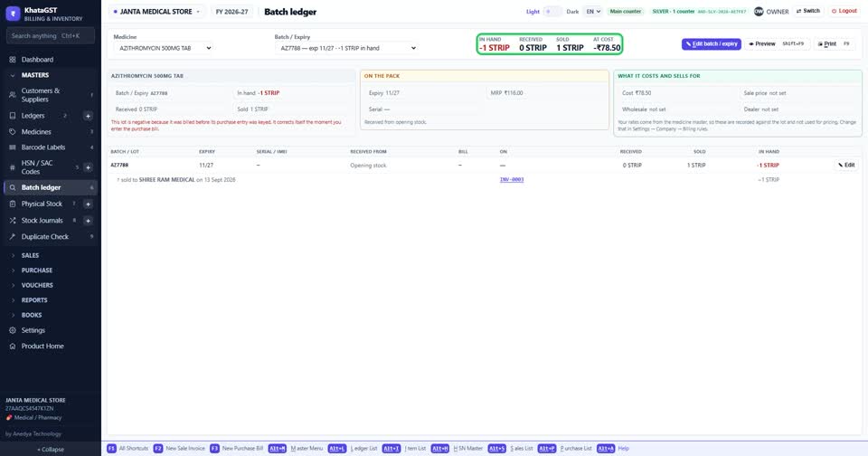The height and width of the screenshot is (456, 868).
Task: Add a new Physical Stock entry with plus
Action: (x=88, y=204)
